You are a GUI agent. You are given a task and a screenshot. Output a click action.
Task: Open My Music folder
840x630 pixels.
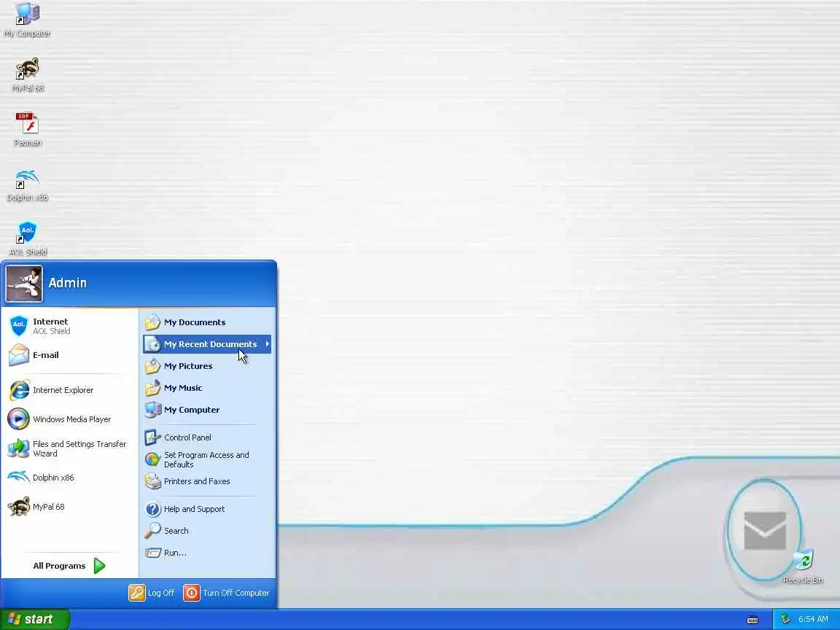pyautogui.click(x=207, y=388)
